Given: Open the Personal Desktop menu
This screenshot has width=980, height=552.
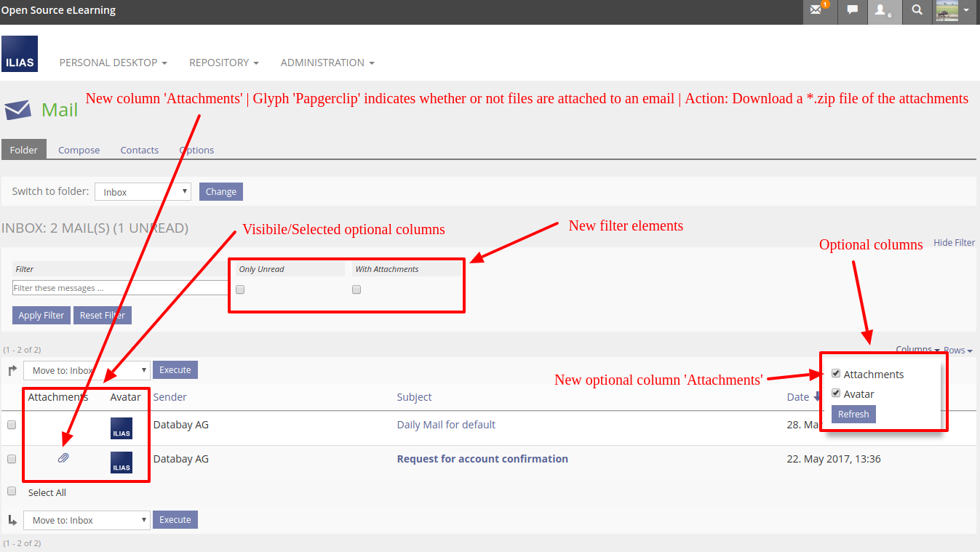Looking at the screenshot, I should pyautogui.click(x=113, y=63).
